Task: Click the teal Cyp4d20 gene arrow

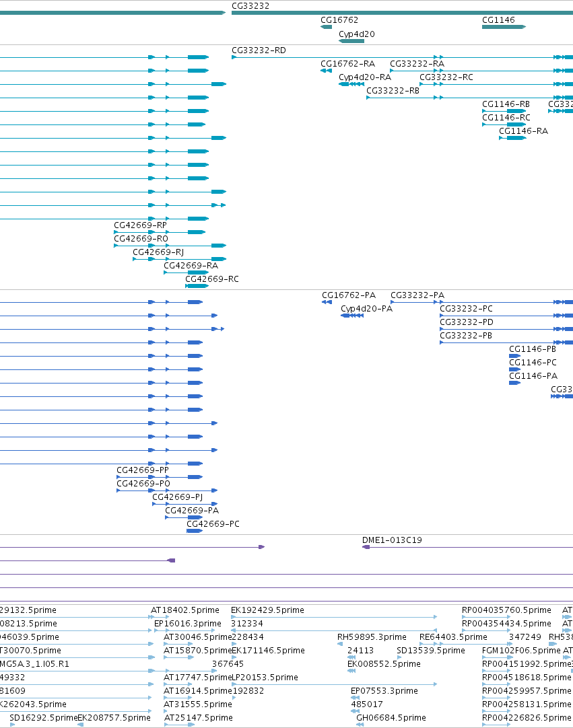Action: pos(351,41)
